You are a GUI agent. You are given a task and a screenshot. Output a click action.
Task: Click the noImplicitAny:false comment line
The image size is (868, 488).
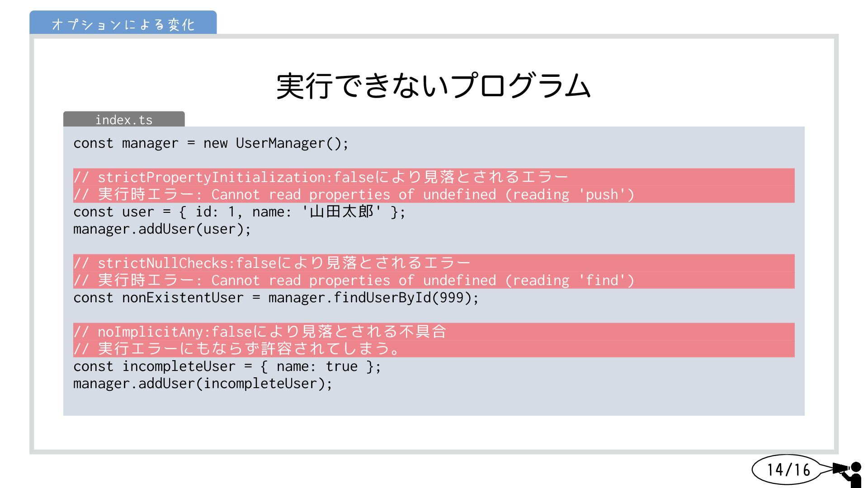[x=259, y=332]
